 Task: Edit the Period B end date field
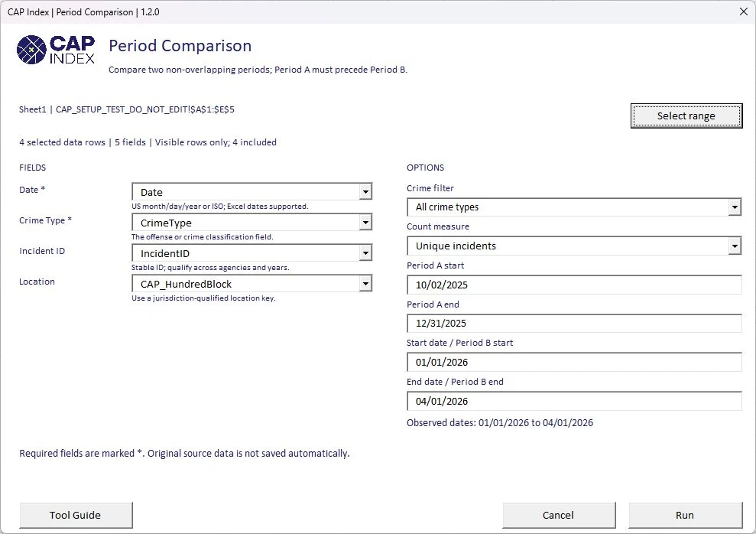pyautogui.click(x=574, y=401)
